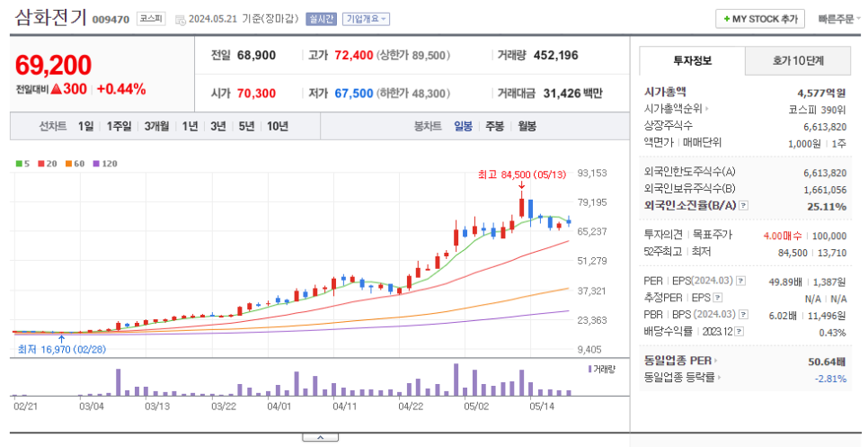Image resolution: width=868 pixels, height=447 pixels.
Task: Click the clock icon beside the 2024.05.21 date
Action: click(x=180, y=20)
